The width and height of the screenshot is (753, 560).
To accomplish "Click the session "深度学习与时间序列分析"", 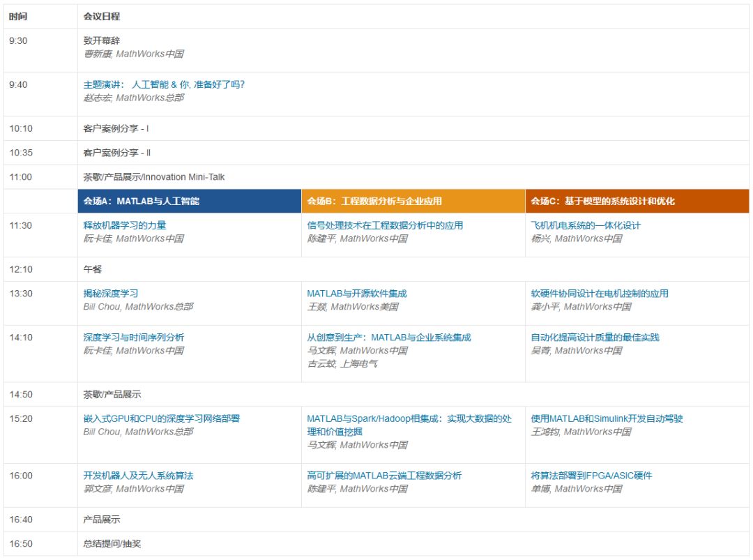I will (133, 337).
